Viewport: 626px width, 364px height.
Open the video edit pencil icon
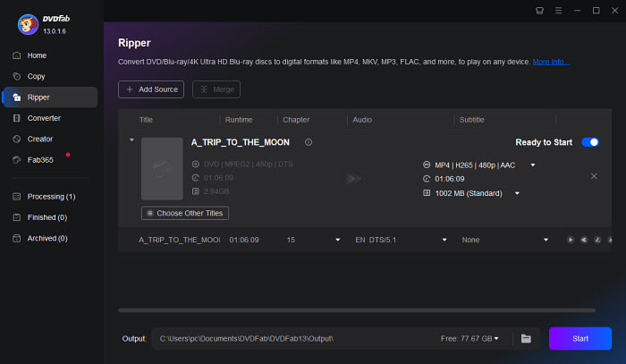[597, 240]
